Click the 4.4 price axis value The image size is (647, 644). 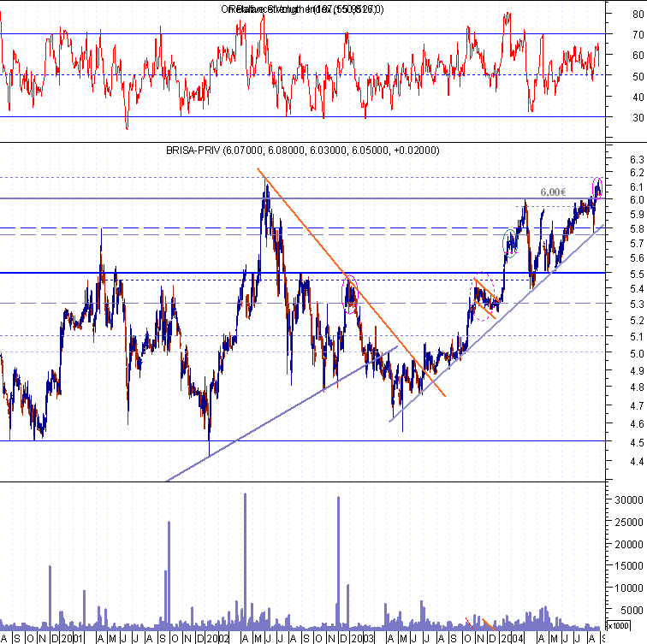[637, 461]
